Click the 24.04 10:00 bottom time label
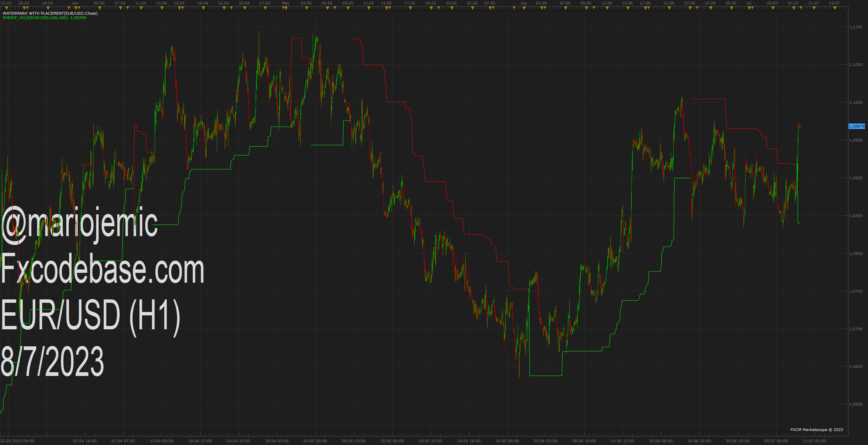Screen dimensions: 868x445 239,441
